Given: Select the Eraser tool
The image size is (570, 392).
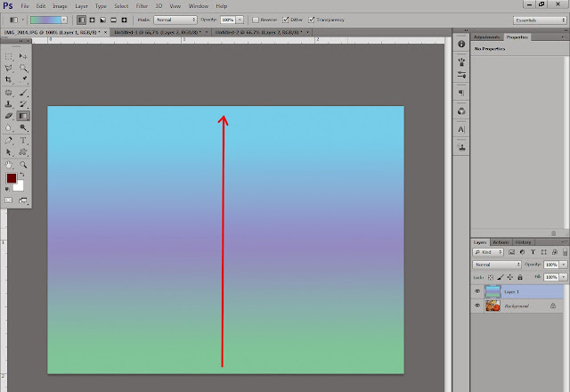Looking at the screenshot, I should [8, 116].
